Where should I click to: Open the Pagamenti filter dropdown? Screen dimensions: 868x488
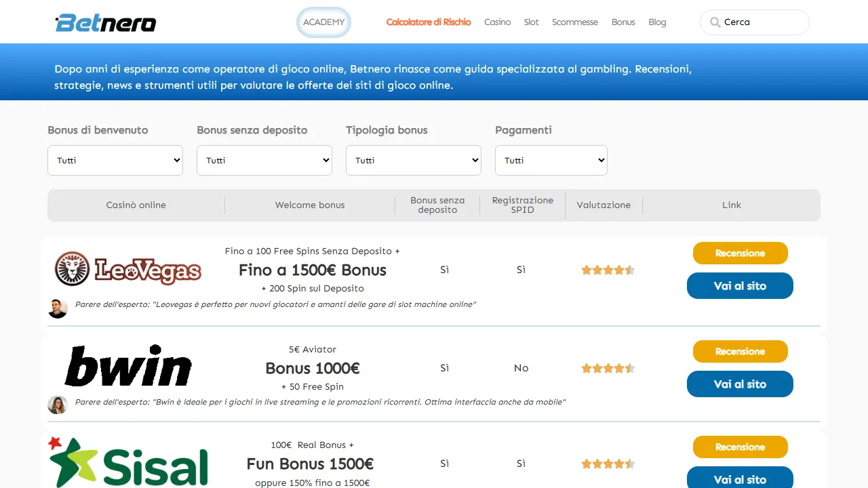(x=551, y=160)
